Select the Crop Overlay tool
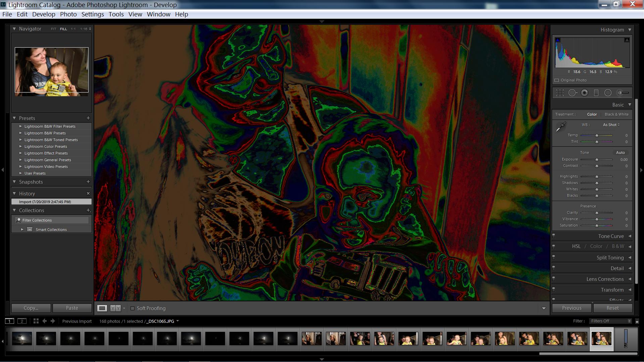This screenshot has height=362, width=644. (560, 93)
